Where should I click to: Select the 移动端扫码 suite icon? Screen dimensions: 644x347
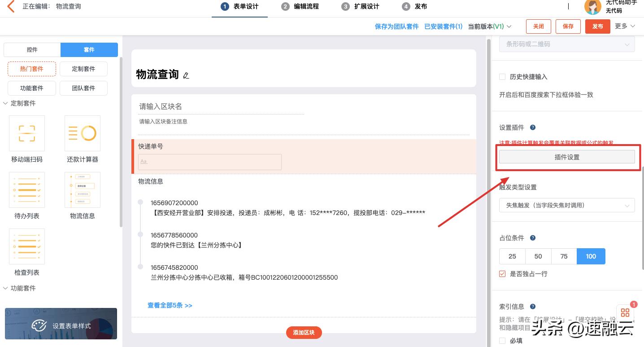click(x=26, y=133)
